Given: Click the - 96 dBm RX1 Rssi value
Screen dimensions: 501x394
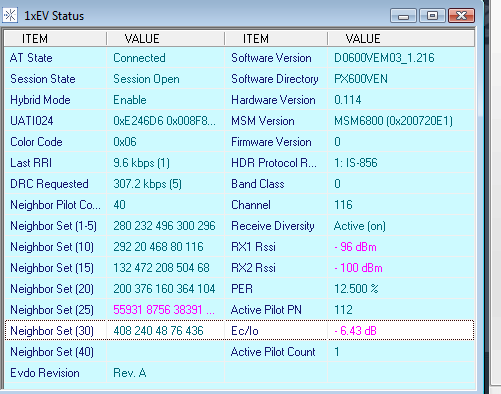Looking at the screenshot, I should pyautogui.click(x=355, y=247).
